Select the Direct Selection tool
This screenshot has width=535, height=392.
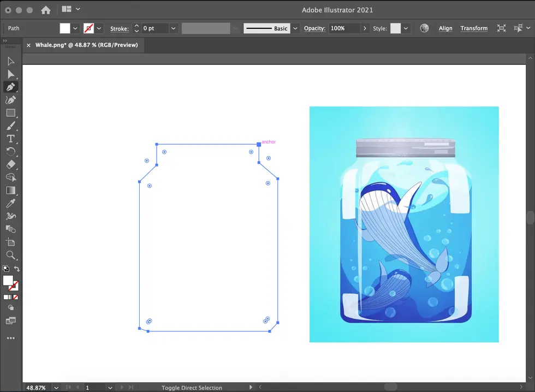(x=10, y=74)
